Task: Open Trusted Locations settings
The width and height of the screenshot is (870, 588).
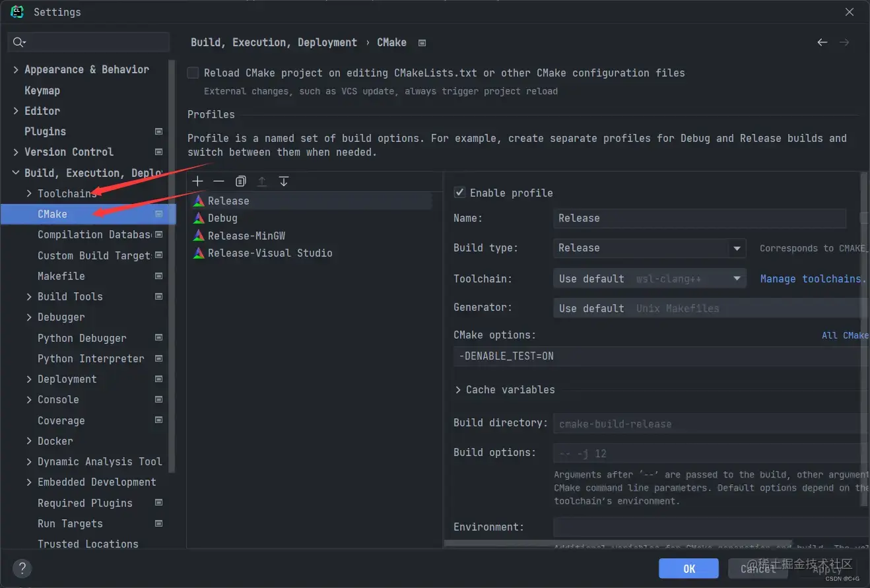Action: (88, 544)
